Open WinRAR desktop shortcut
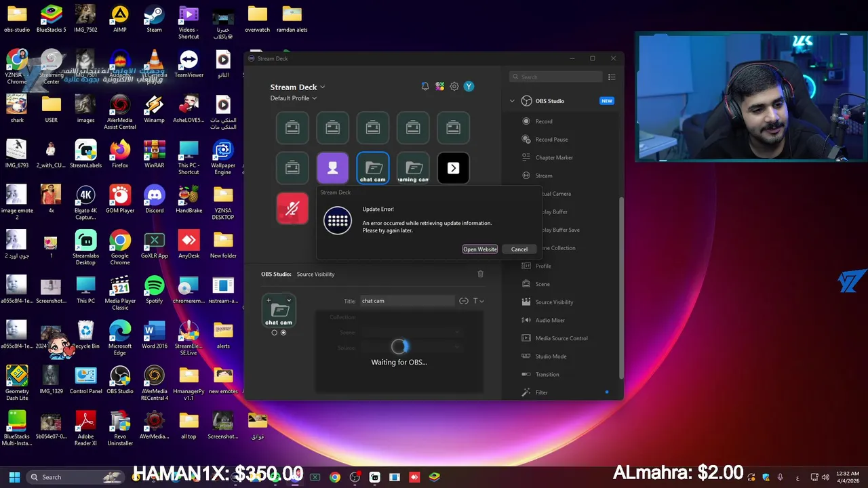 click(154, 154)
